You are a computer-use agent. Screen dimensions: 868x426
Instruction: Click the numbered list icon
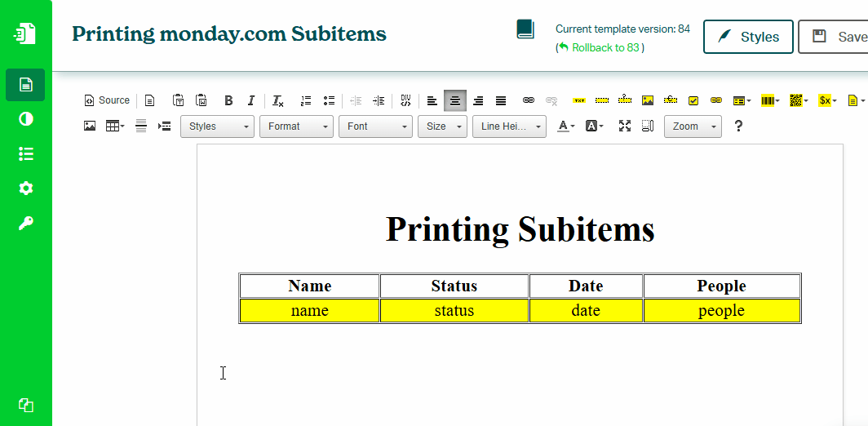pos(306,100)
